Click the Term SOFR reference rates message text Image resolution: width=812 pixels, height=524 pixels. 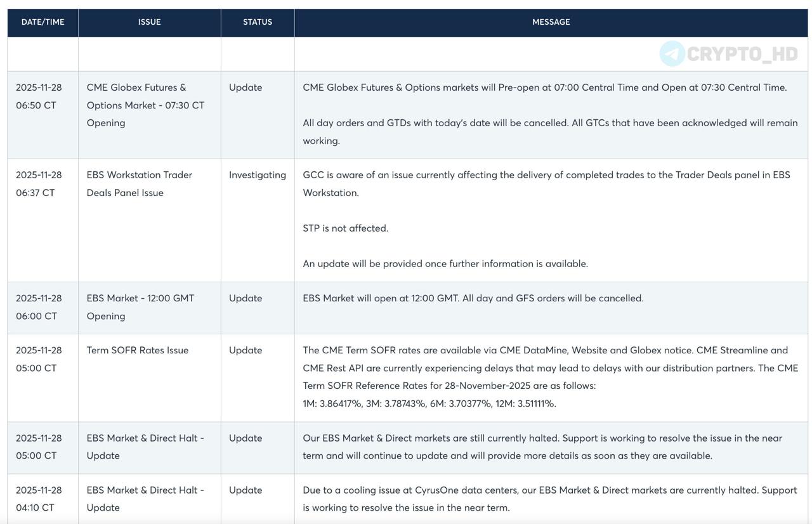549,377
